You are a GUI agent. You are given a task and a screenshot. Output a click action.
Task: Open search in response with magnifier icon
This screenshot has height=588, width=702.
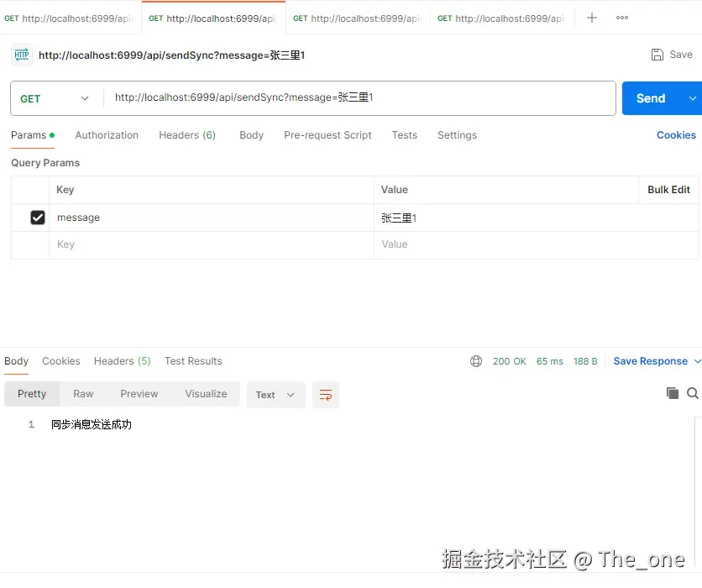pos(692,393)
